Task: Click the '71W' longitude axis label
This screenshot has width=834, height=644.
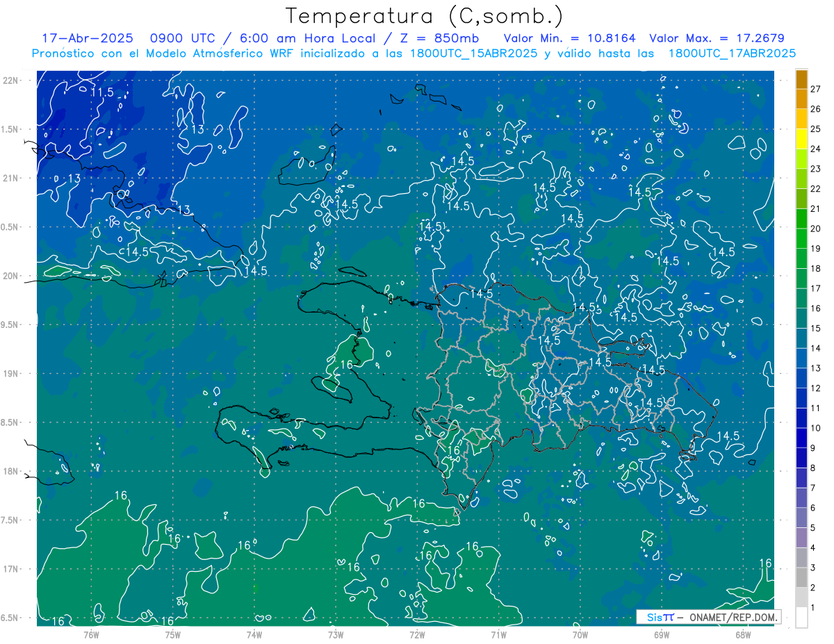Action: tap(498, 634)
